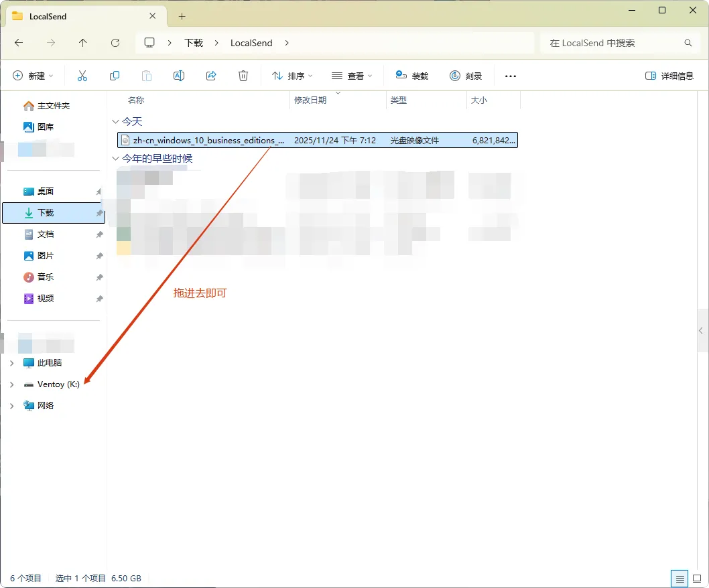Click the Cut scissors icon in toolbar

click(x=82, y=76)
